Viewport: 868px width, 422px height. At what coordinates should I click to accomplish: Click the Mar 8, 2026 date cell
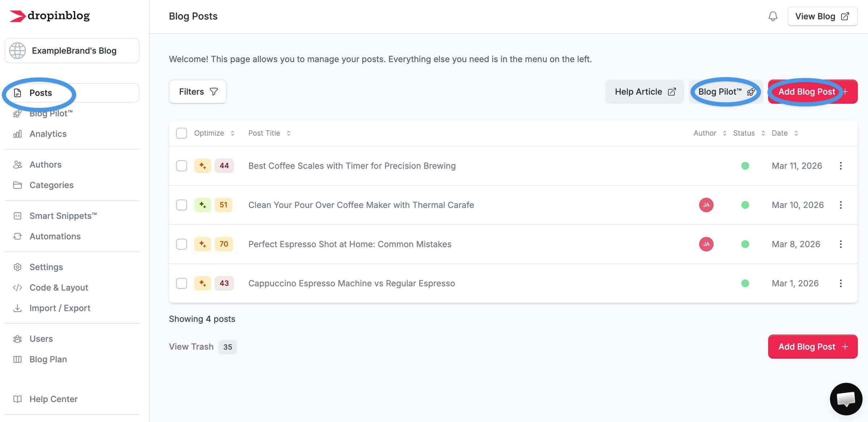coord(796,244)
